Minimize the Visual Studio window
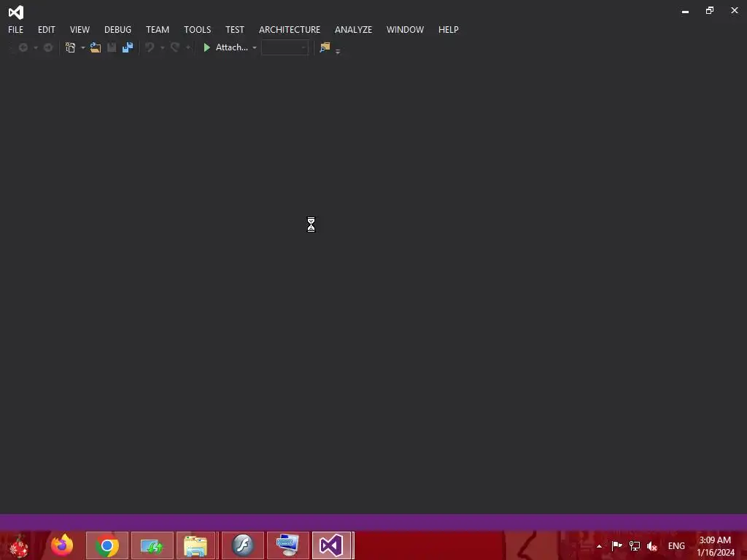The width and height of the screenshot is (747, 560). coord(685,11)
